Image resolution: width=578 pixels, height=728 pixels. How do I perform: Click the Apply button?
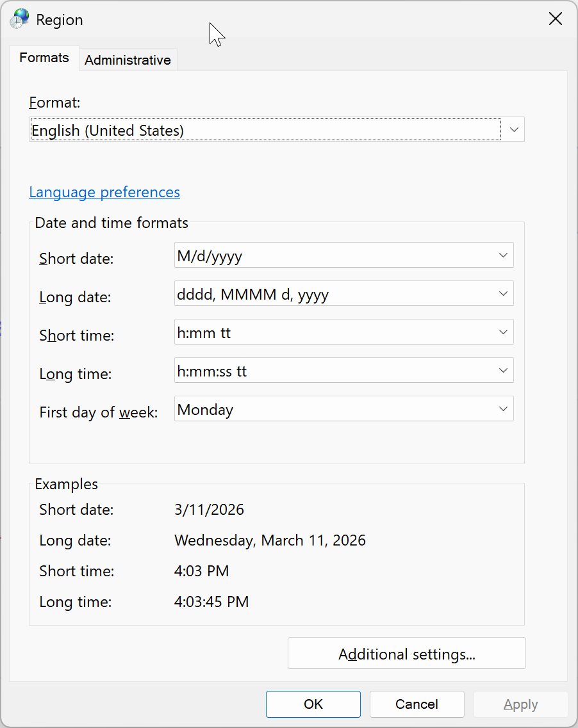(520, 704)
